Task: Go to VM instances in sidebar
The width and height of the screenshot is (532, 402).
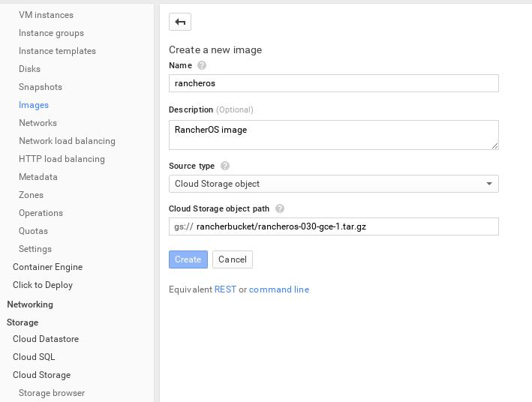Action: coord(46,15)
